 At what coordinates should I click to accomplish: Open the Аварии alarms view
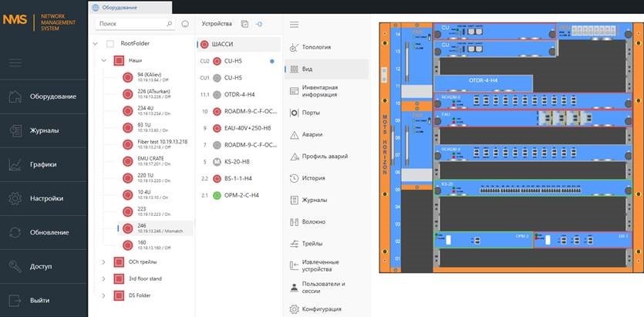(x=294, y=134)
